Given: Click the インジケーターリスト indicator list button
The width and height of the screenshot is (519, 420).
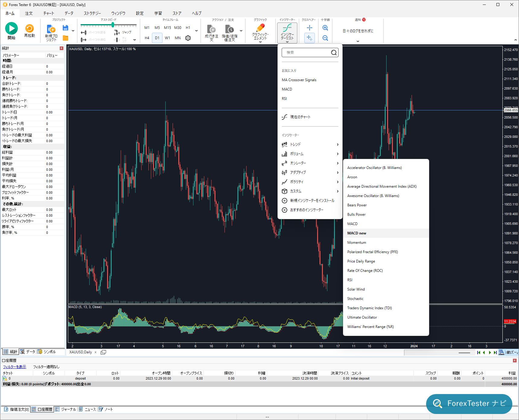Looking at the screenshot, I should pos(287,33).
